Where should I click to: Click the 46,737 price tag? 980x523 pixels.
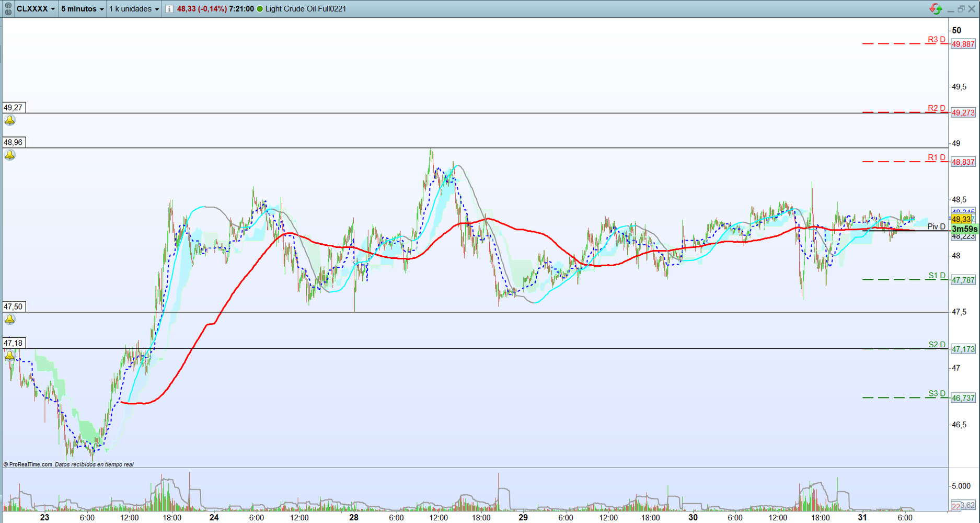coord(963,398)
